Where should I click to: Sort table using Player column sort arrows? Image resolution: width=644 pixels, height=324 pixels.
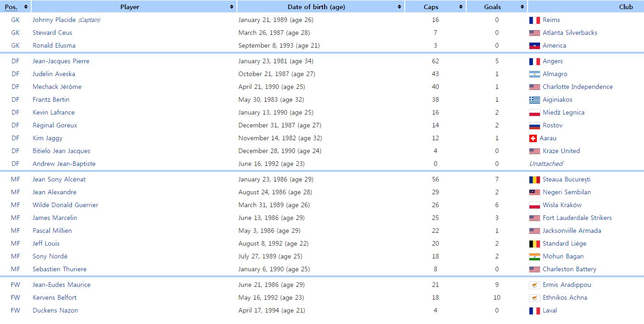pos(231,7)
